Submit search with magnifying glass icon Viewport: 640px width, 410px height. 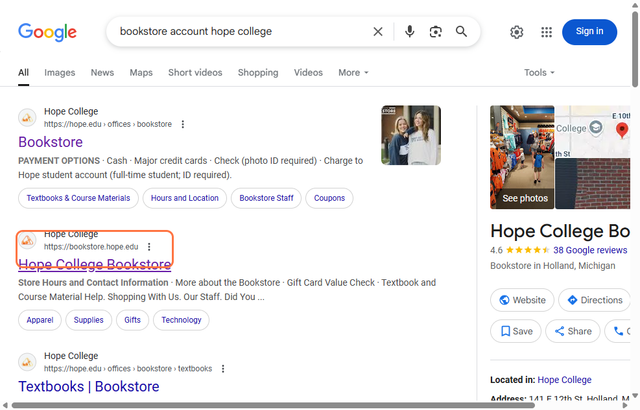click(x=461, y=31)
